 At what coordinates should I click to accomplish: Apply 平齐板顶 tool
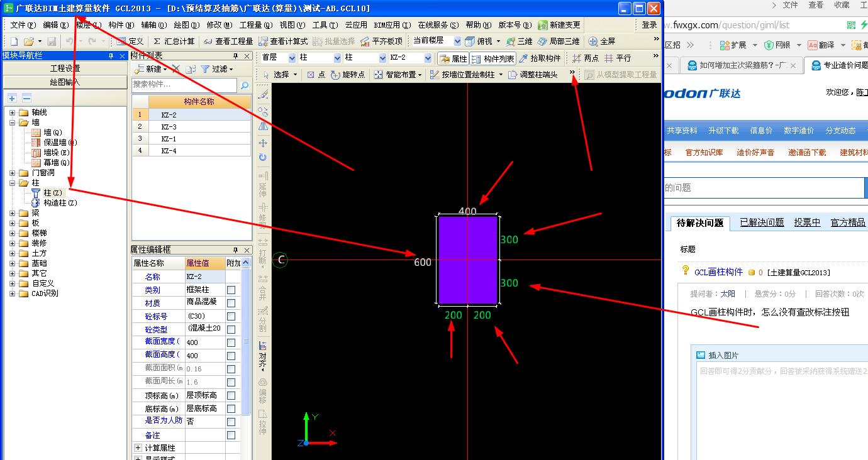[381, 41]
